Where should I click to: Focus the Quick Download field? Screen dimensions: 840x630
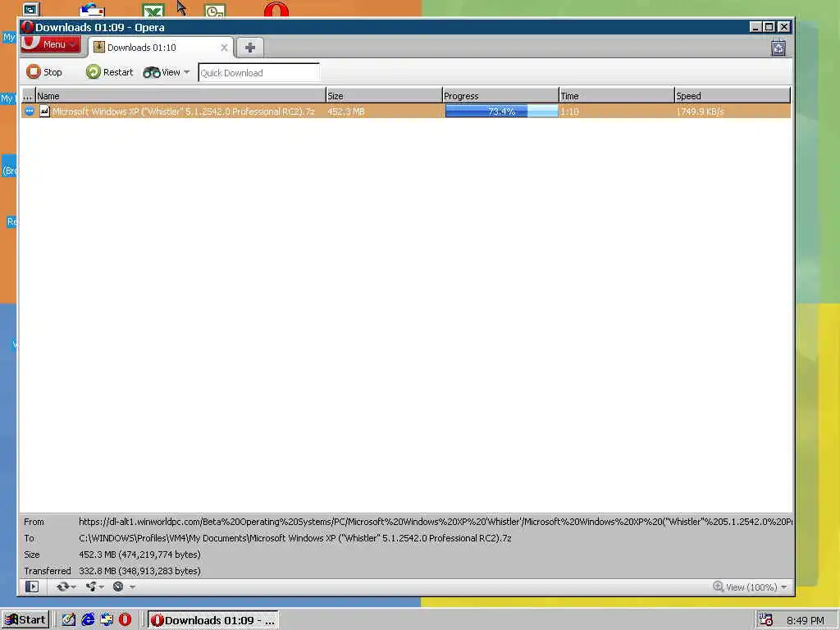[x=258, y=73]
